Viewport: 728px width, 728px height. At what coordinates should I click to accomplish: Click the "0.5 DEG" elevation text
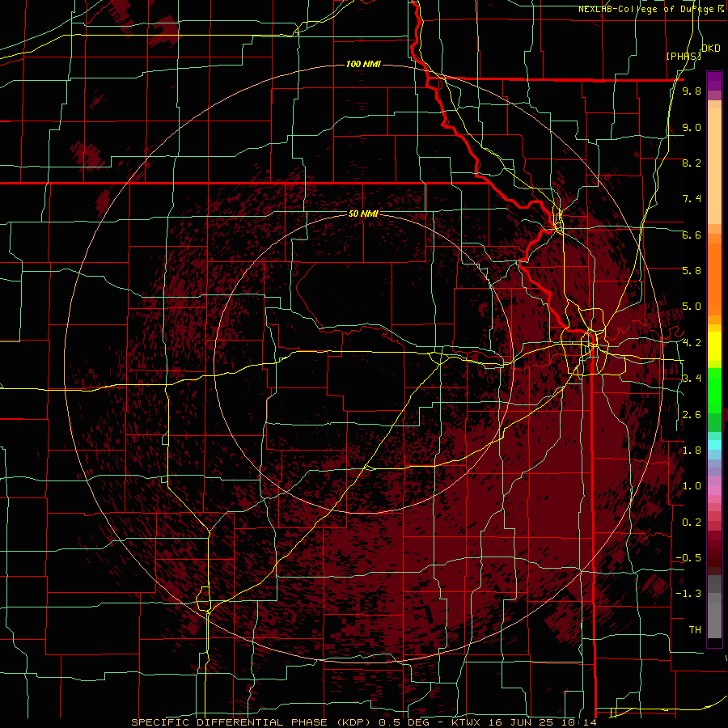coord(404,722)
